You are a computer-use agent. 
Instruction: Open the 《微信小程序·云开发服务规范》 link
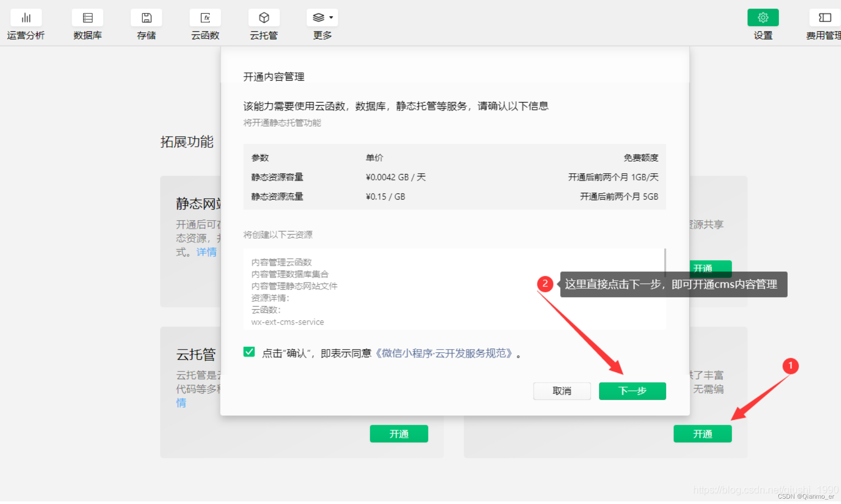click(443, 354)
